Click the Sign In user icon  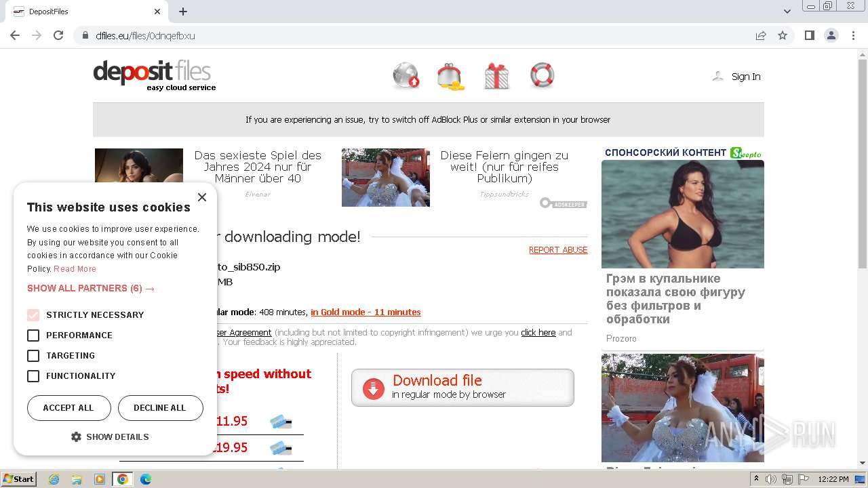pyautogui.click(x=717, y=77)
